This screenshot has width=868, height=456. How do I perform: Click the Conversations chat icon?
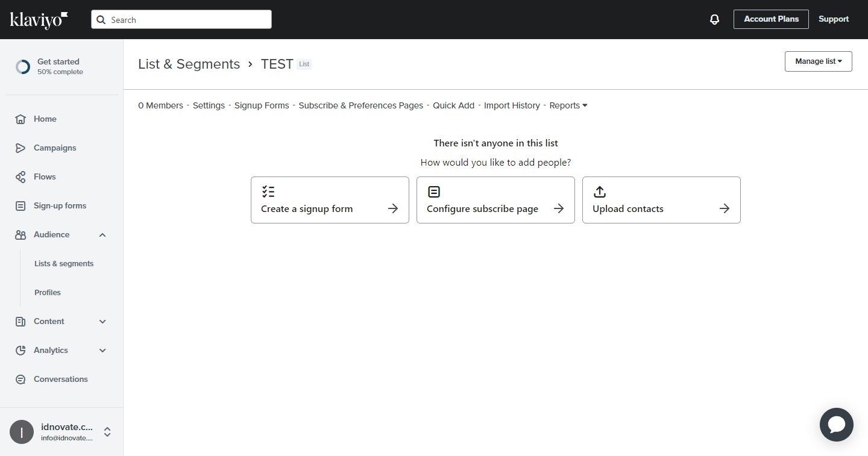pos(20,379)
